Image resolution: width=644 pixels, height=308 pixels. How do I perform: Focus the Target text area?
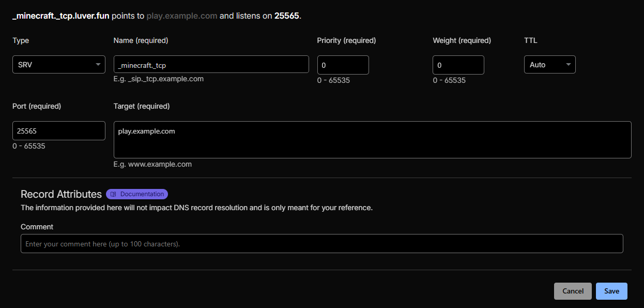[x=372, y=140]
